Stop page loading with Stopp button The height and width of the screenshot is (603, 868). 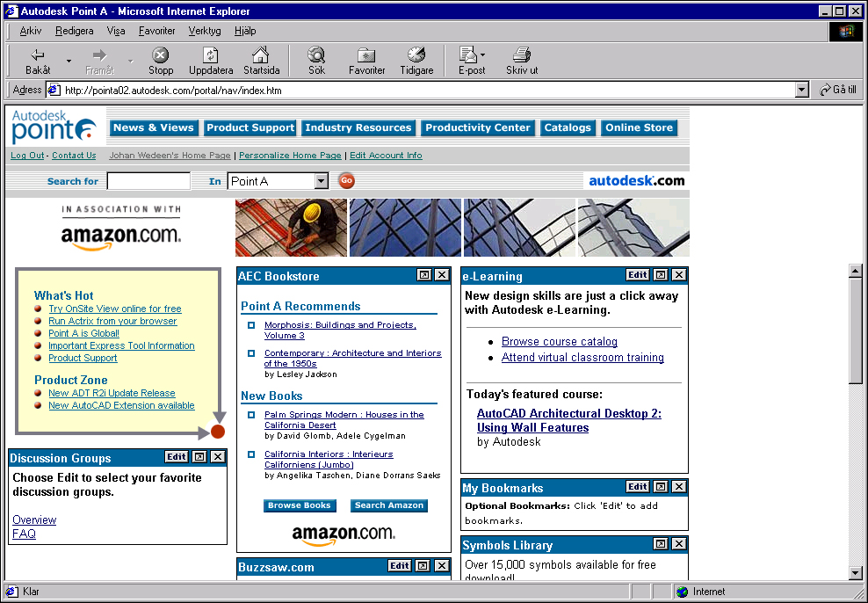[x=161, y=61]
